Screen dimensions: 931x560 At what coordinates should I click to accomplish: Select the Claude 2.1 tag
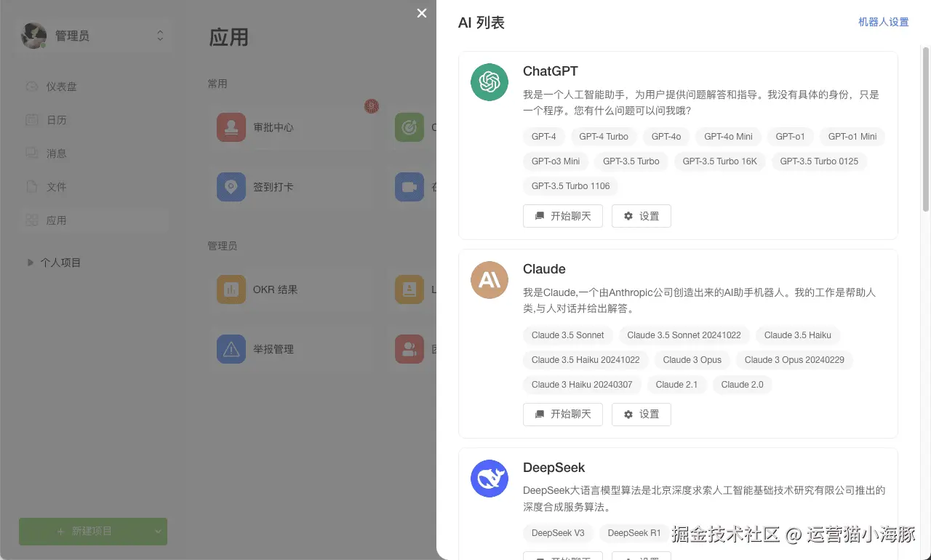point(676,385)
